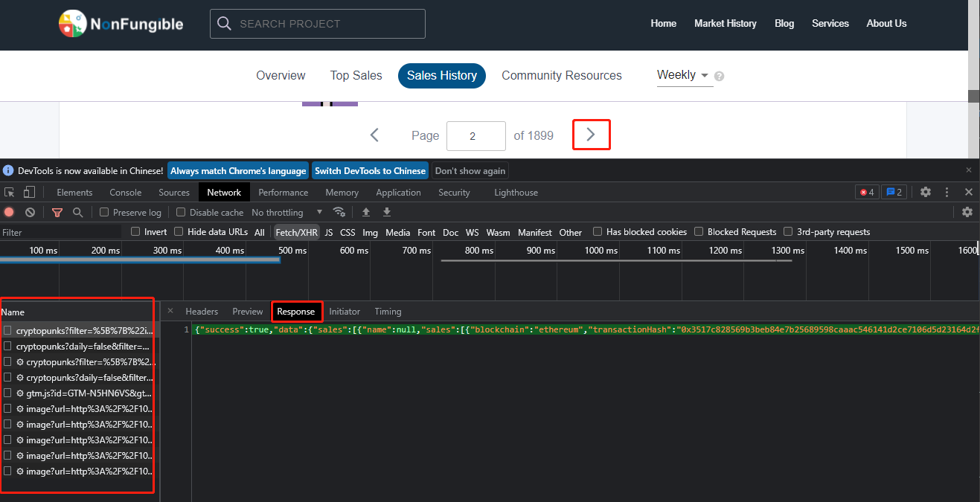Screen dimensions: 980x502
Task: Dismiss the DevTools language infobar
Action: click(x=969, y=170)
